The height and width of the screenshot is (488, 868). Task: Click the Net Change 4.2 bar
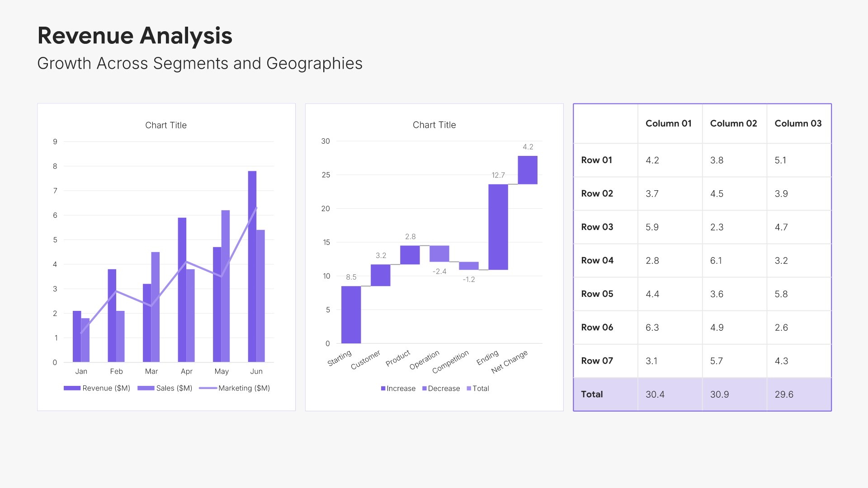click(527, 170)
